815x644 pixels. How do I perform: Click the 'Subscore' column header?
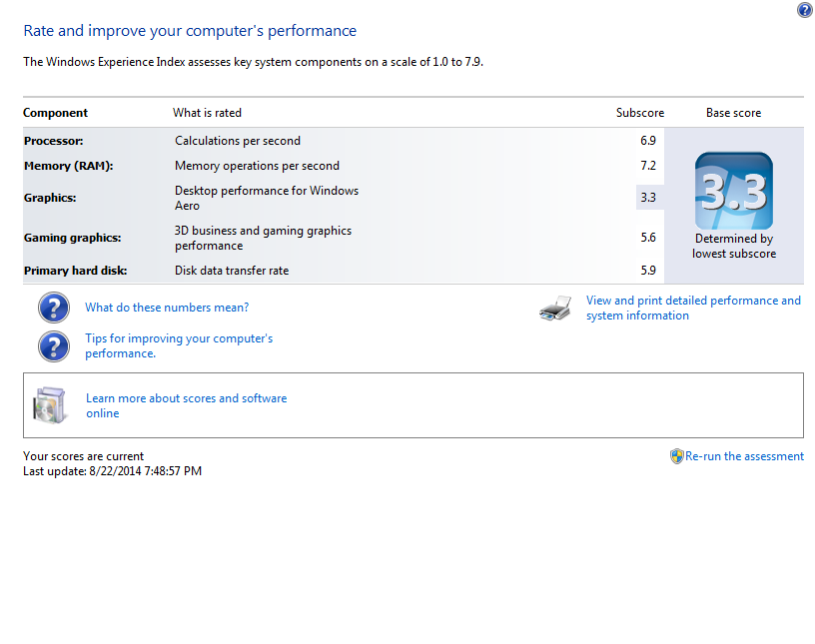(x=640, y=113)
